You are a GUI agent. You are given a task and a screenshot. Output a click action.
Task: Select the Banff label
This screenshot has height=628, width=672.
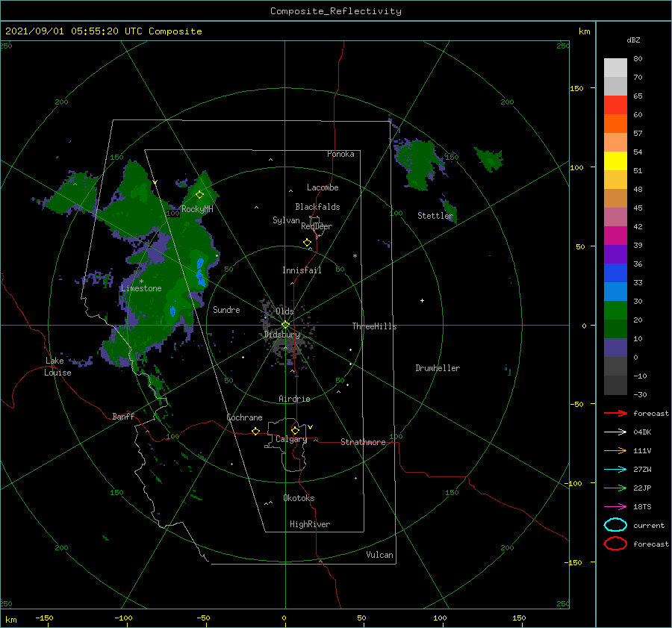click(123, 416)
